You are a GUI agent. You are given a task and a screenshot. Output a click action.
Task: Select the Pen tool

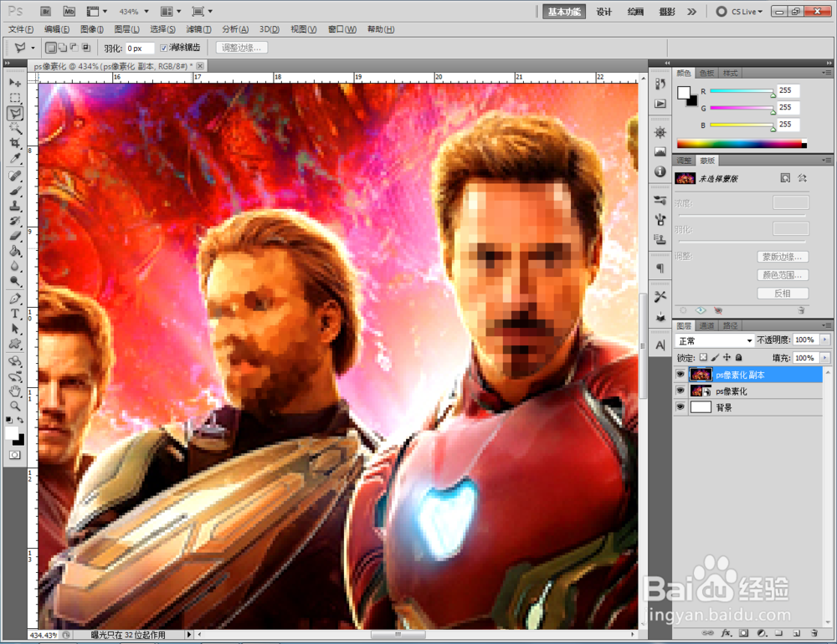click(15, 299)
